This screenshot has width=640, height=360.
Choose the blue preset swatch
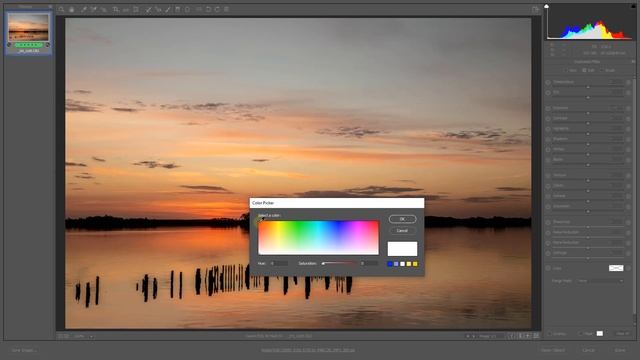[x=390, y=264]
